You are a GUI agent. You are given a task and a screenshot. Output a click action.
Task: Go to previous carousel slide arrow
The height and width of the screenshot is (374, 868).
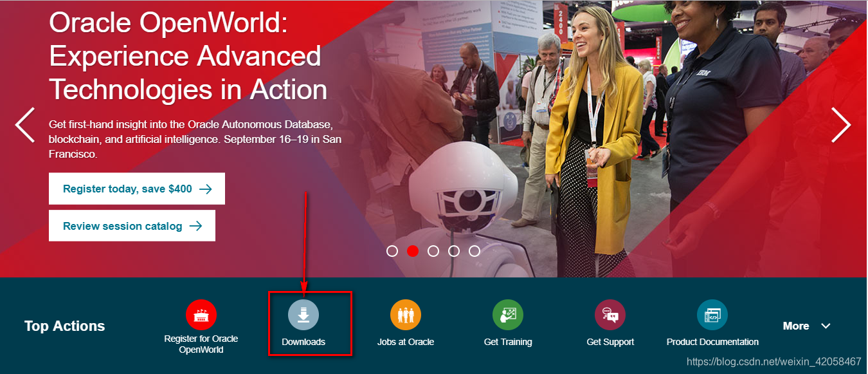click(25, 125)
